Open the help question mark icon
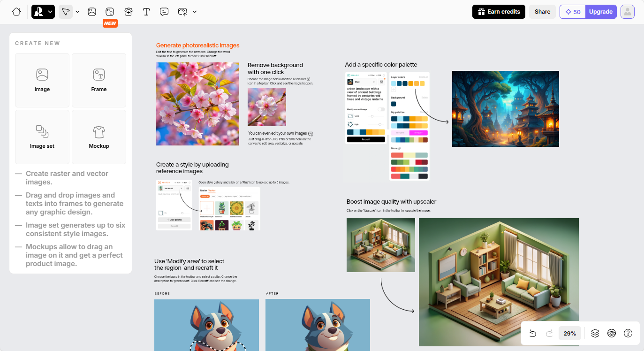 click(628, 333)
